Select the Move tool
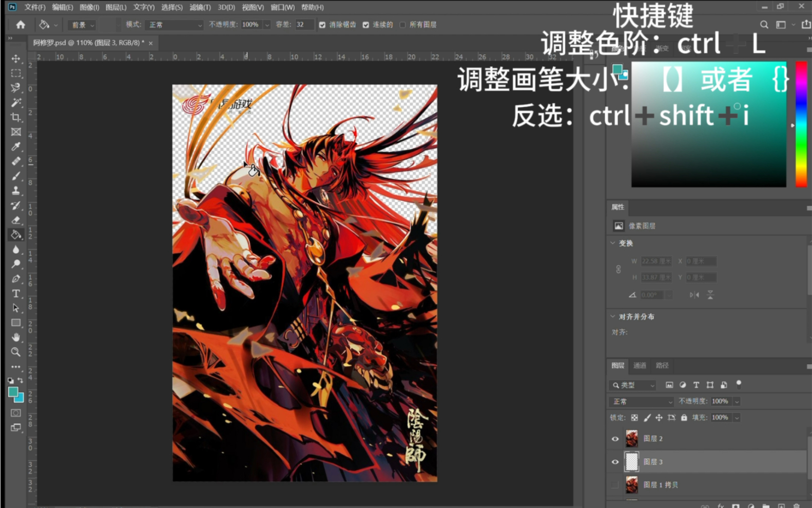 tap(16, 59)
